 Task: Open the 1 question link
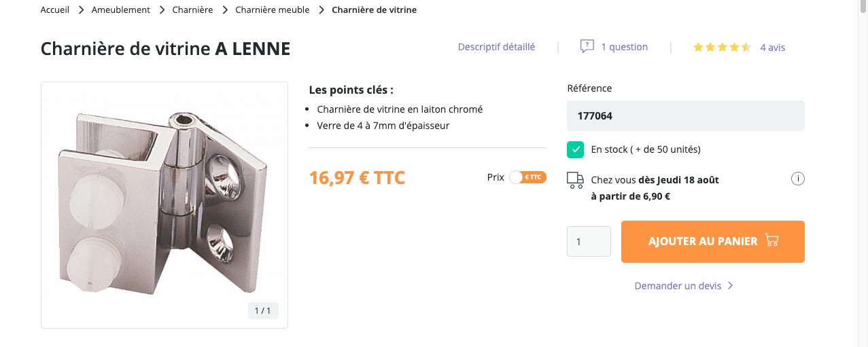(x=624, y=47)
